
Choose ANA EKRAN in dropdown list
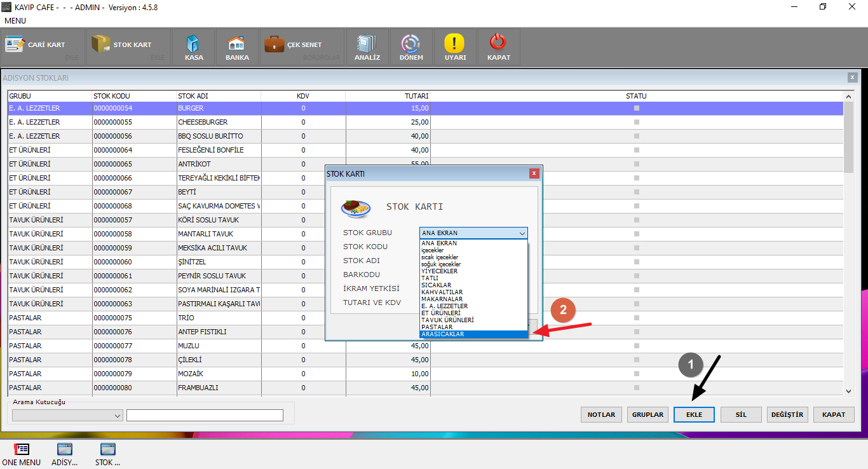tap(473, 243)
